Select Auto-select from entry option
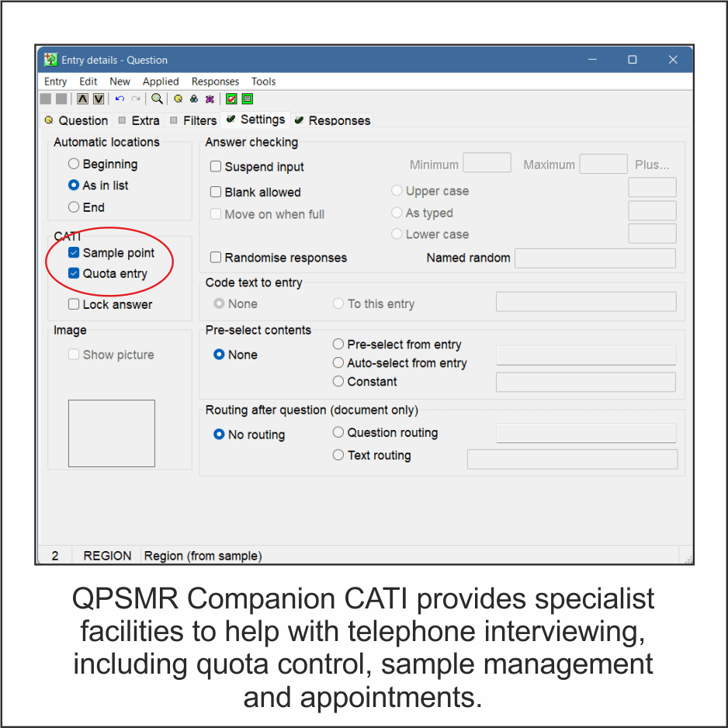This screenshot has height=728, width=728. click(338, 362)
